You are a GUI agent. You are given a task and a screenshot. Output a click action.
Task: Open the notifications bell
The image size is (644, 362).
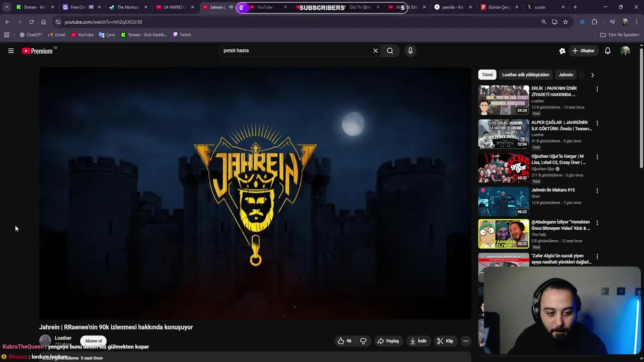click(x=607, y=51)
